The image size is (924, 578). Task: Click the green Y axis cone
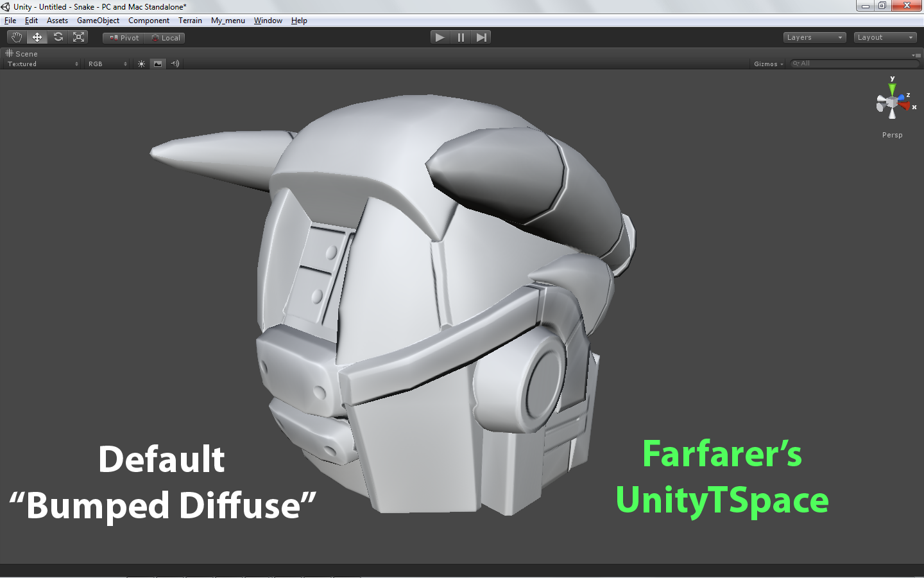coord(892,88)
